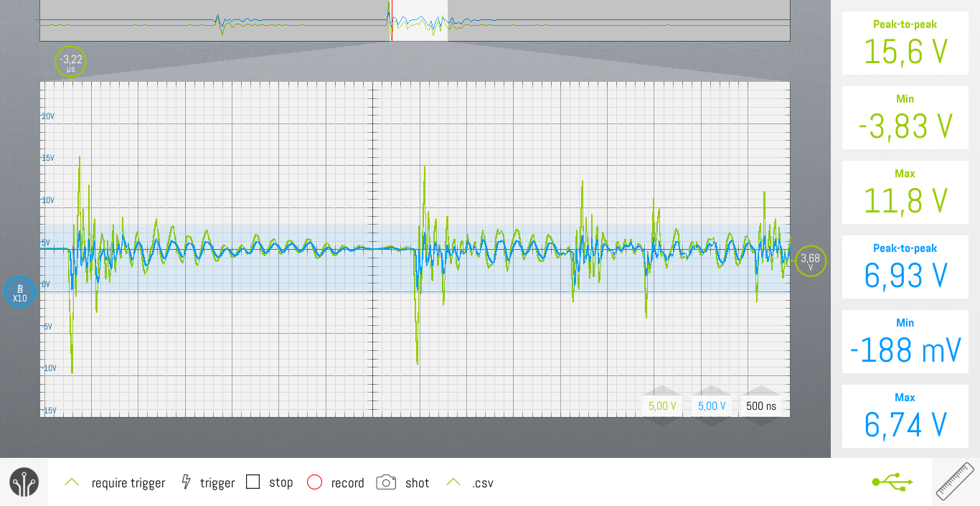Viewport: 980px width, 506px height.
Task: Toggle the stop checkbox
Action: coord(253,482)
